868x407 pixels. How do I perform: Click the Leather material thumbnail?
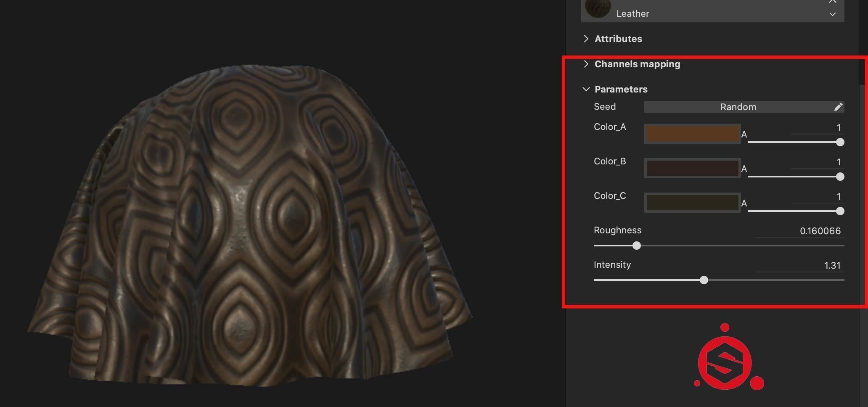[598, 8]
